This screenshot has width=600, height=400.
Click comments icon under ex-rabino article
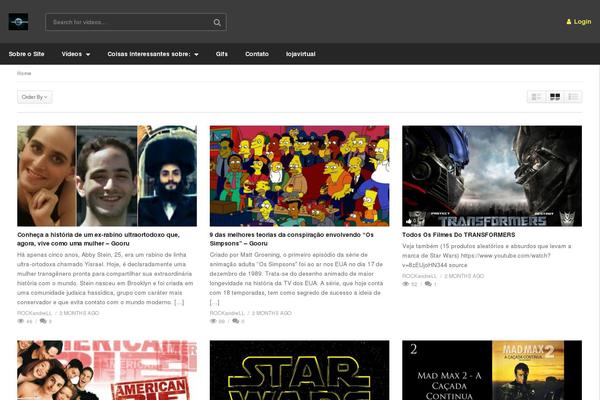[43, 321]
